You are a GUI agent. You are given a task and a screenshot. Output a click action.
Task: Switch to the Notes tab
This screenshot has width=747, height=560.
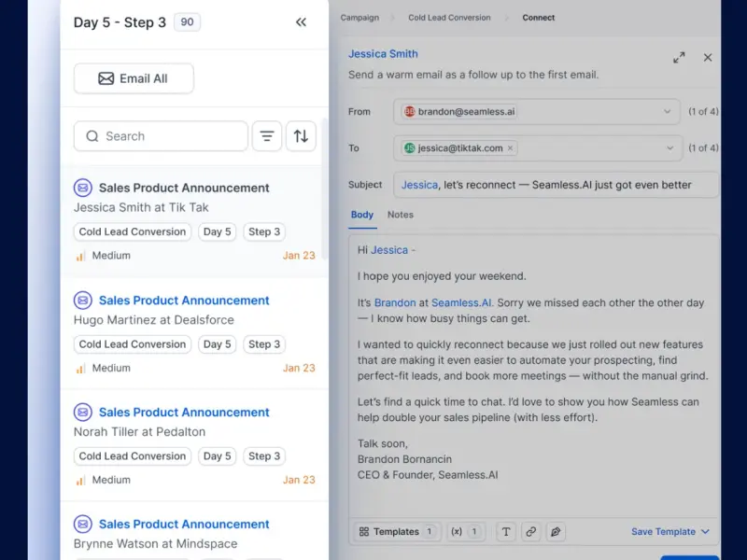401,215
